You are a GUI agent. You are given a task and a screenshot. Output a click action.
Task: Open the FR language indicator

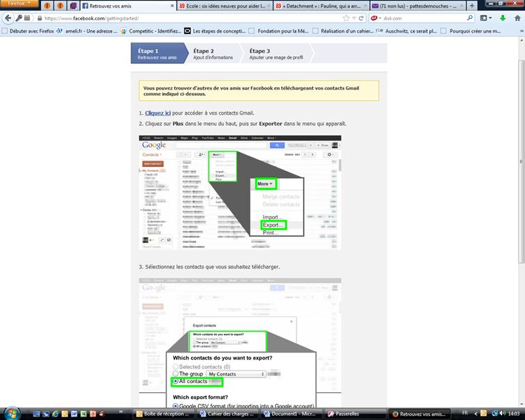(465, 413)
